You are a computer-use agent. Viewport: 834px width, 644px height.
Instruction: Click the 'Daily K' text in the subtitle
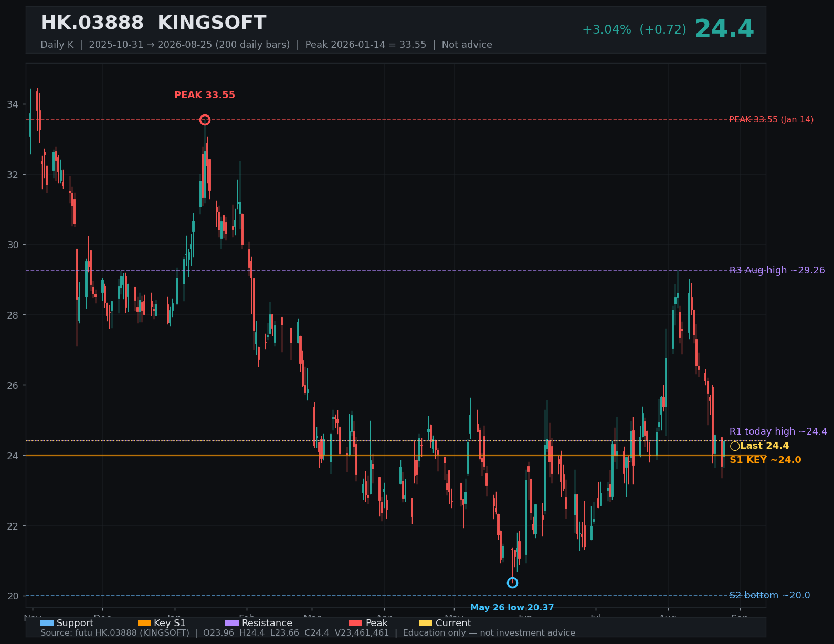click(57, 45)
